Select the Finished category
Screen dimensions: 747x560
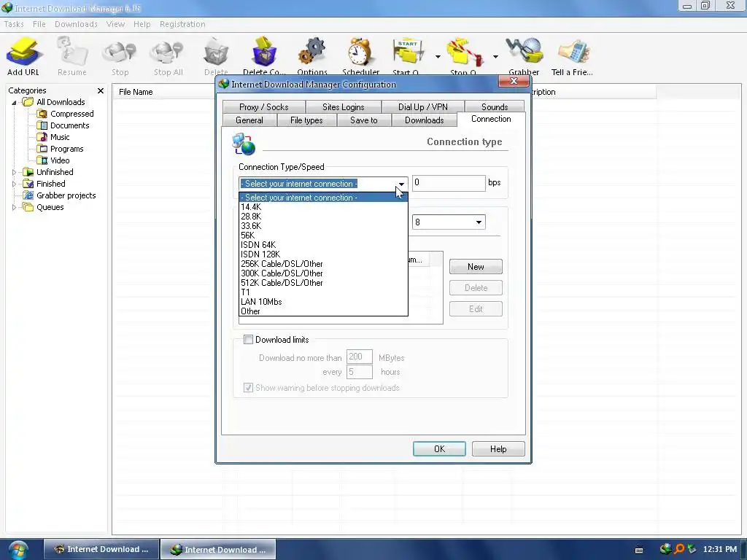tap(50, 184)
